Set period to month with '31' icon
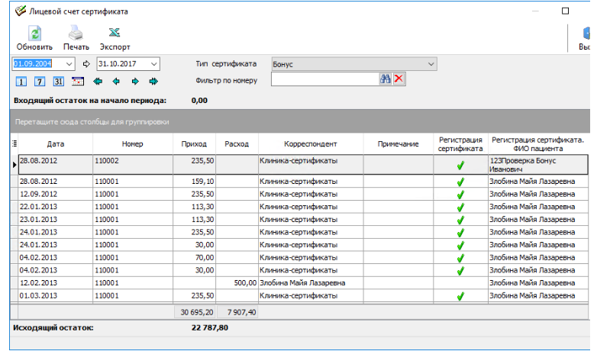The image size is (610, 364). click(59, 81)
